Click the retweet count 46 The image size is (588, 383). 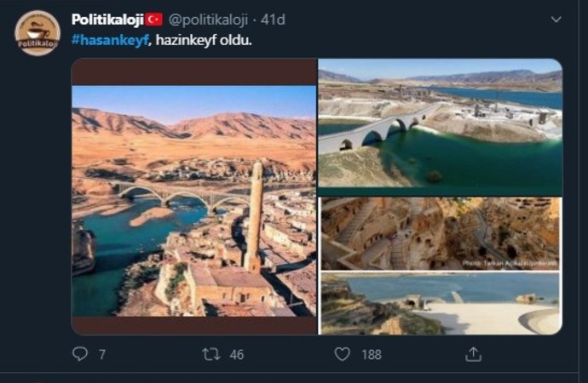236,354
